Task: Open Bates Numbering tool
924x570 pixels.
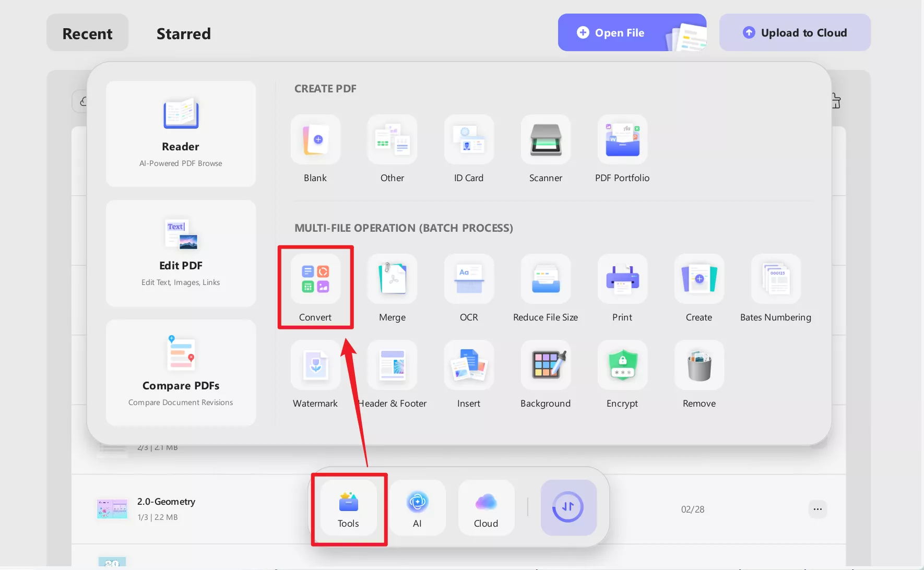Action: coord(776,279)
